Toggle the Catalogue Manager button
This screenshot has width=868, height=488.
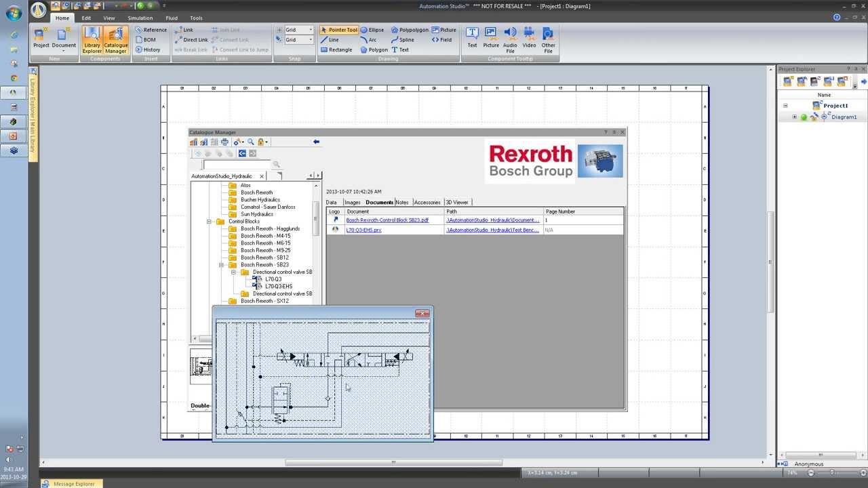115,40
